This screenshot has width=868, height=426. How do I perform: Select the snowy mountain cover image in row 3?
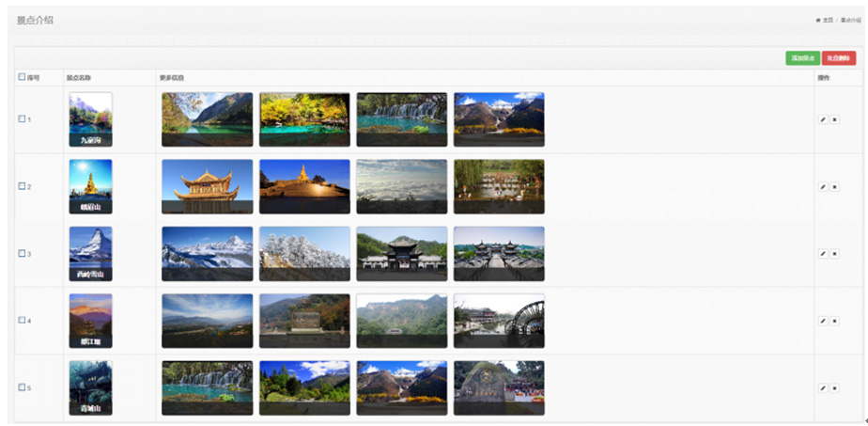coord(91,254)
